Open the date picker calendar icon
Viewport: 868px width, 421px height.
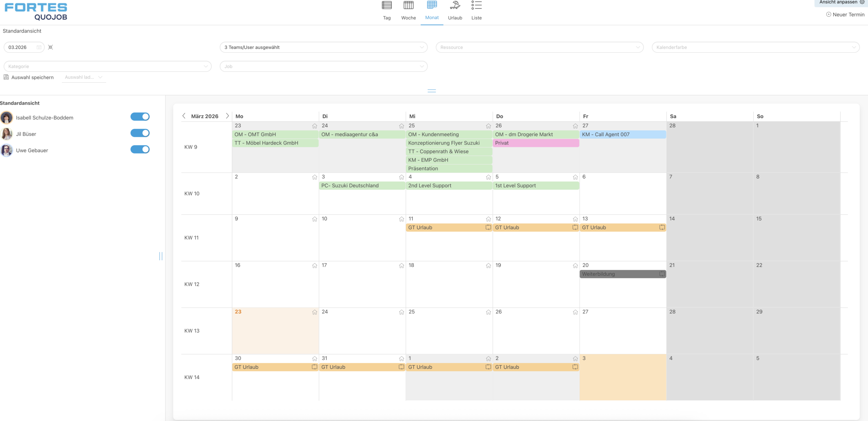click(39, 47)
